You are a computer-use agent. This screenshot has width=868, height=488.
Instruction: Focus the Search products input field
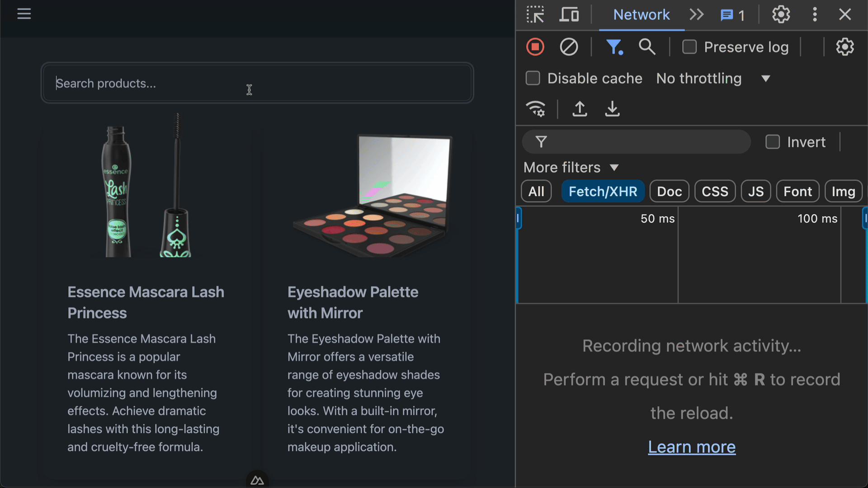point(257,83)
